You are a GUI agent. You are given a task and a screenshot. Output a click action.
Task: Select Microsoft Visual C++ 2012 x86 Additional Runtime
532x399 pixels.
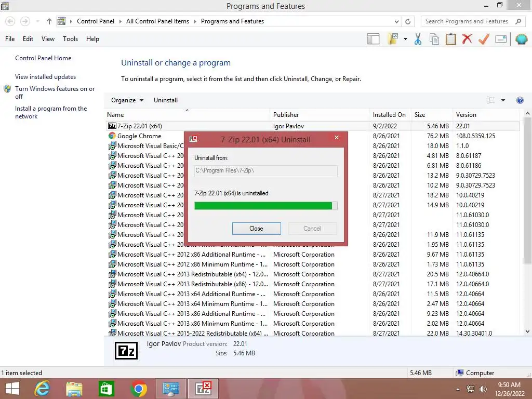click(x=312, y=255)
